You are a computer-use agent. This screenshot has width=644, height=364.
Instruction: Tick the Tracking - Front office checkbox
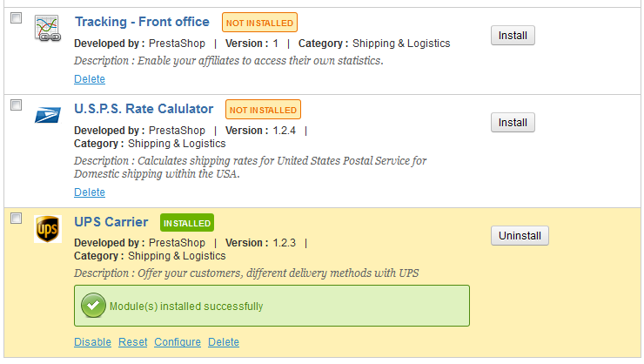tap(16, 18)
